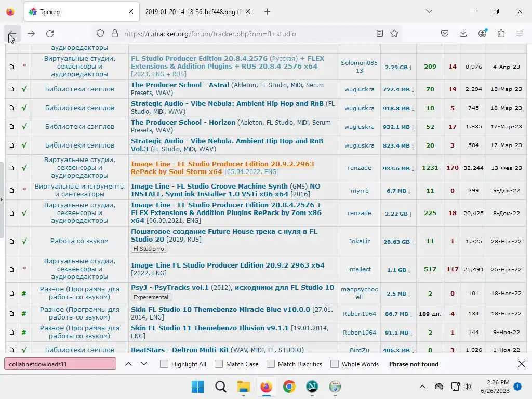Viewport: 532px width, 399px height.
Task: Open Виртуальные инструменты и синтезаторы category
Action: pyautogui.click(x=79, y=190)
